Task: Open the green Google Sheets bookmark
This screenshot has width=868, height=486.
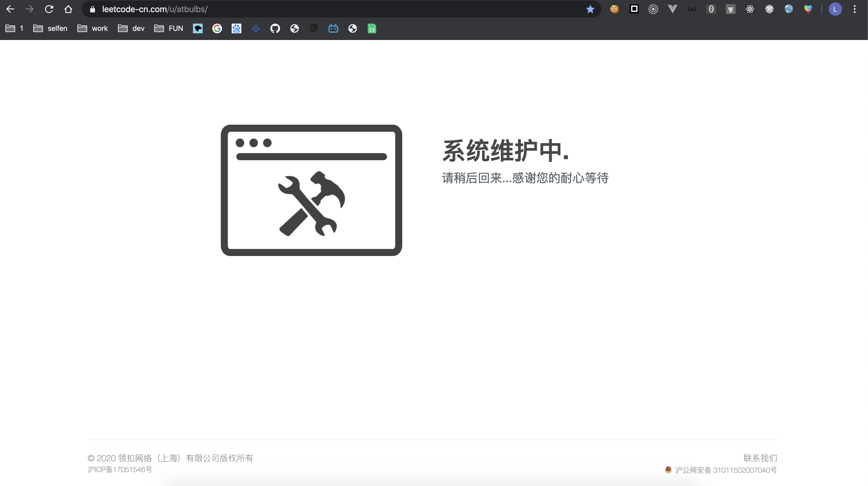Action: tap(372, 29)
